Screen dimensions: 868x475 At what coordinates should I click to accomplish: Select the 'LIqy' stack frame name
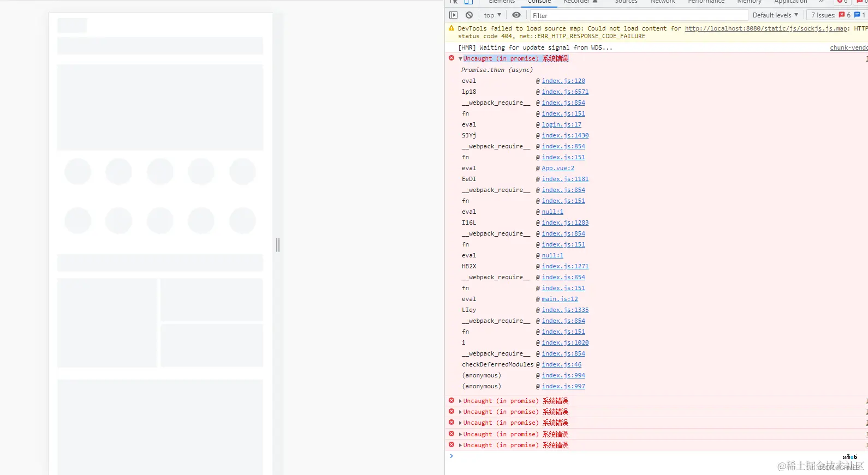pyautogui.click(x=469, y=310)
